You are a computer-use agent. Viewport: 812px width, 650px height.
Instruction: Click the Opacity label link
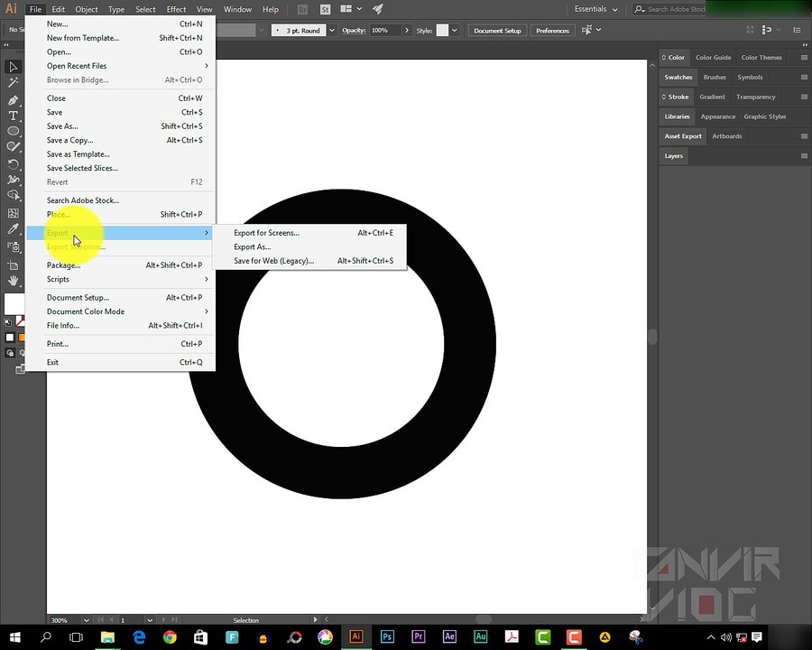click(354, 31)
